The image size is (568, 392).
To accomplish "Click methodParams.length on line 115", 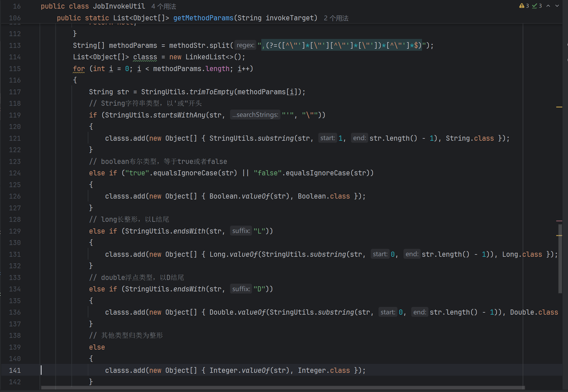I will [191, 69].
